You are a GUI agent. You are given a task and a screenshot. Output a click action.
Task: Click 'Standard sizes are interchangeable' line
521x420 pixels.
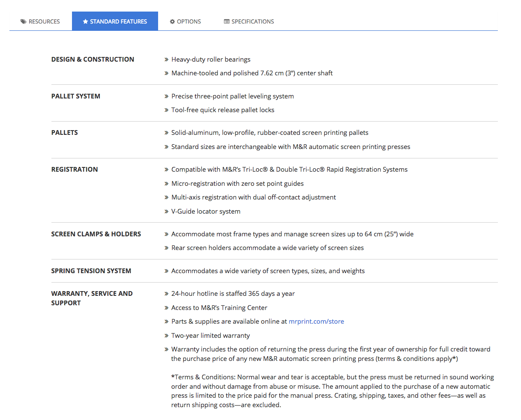pyautogui.click(x=291, y=147)
